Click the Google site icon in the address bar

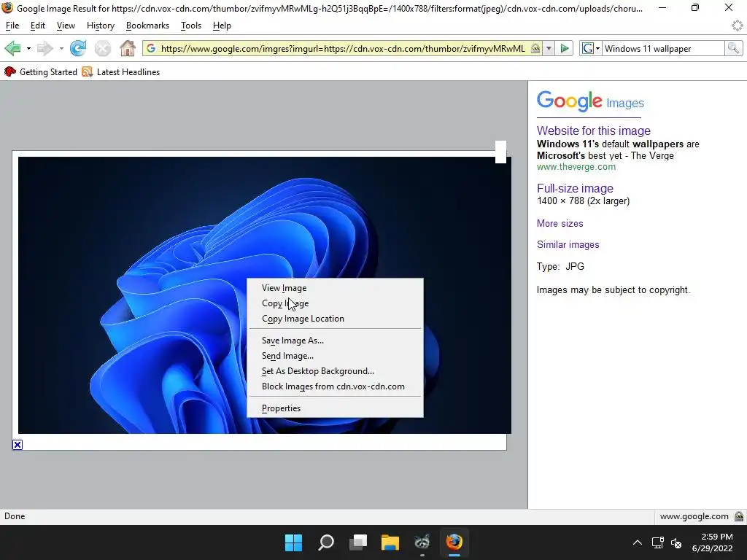[x=151, y=48]
